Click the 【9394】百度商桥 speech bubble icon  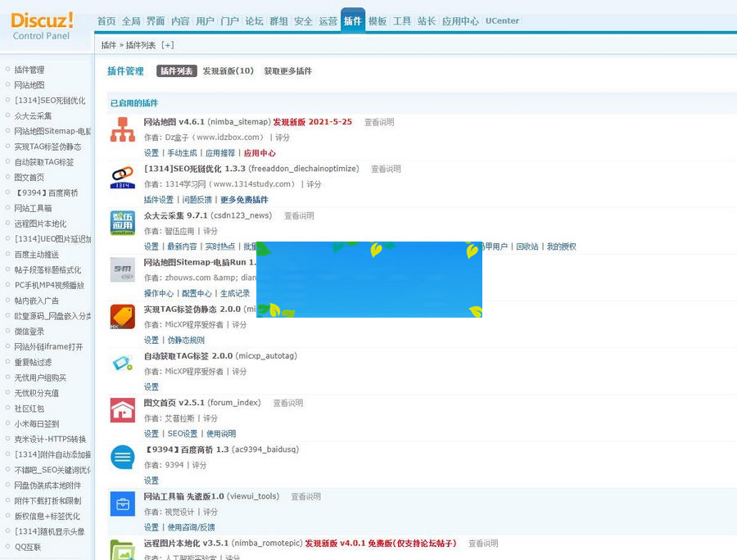(x=121, y=457)
